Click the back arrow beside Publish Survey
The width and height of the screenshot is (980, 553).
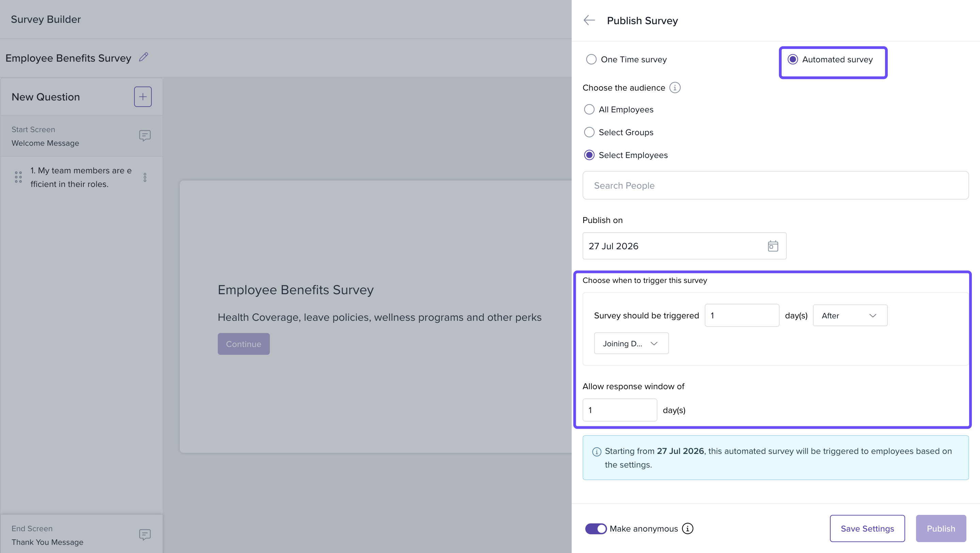point(589,20)
